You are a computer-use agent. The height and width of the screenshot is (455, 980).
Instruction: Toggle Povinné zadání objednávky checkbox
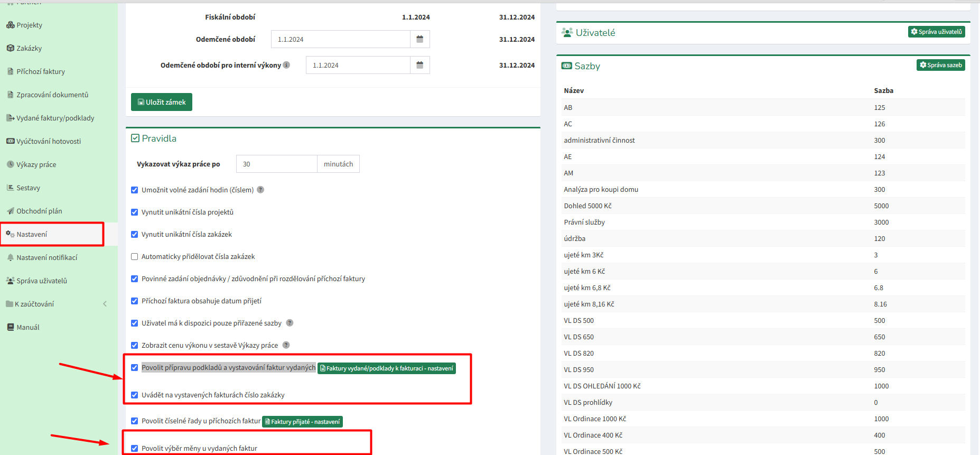click(x=134, y=278)
